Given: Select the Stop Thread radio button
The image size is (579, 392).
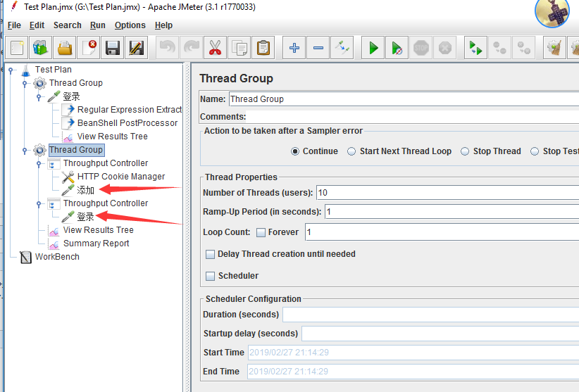Looking at the screenshot, I should (x=465, y=151).
